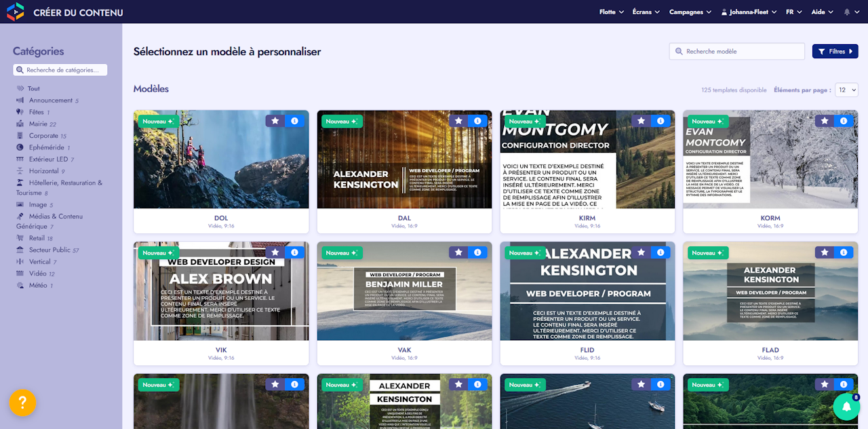Click the FLAD template title
The width and height of the screenshot is (868, 429).
(x=770, y=350)
